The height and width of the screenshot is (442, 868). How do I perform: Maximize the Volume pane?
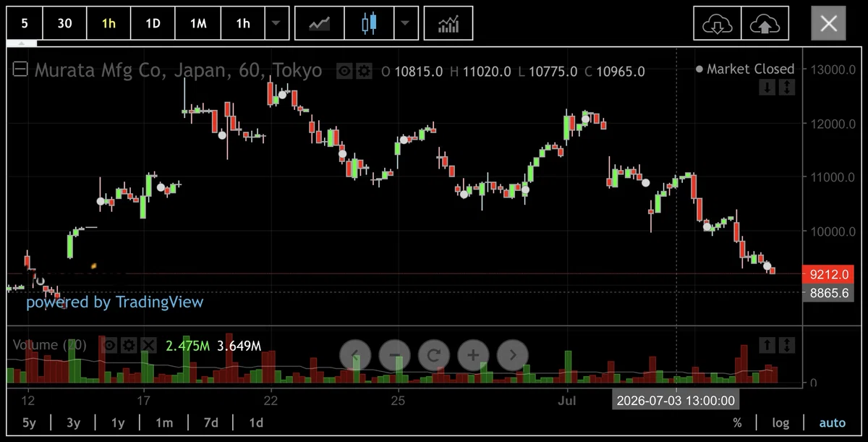(x=786, y=345)
